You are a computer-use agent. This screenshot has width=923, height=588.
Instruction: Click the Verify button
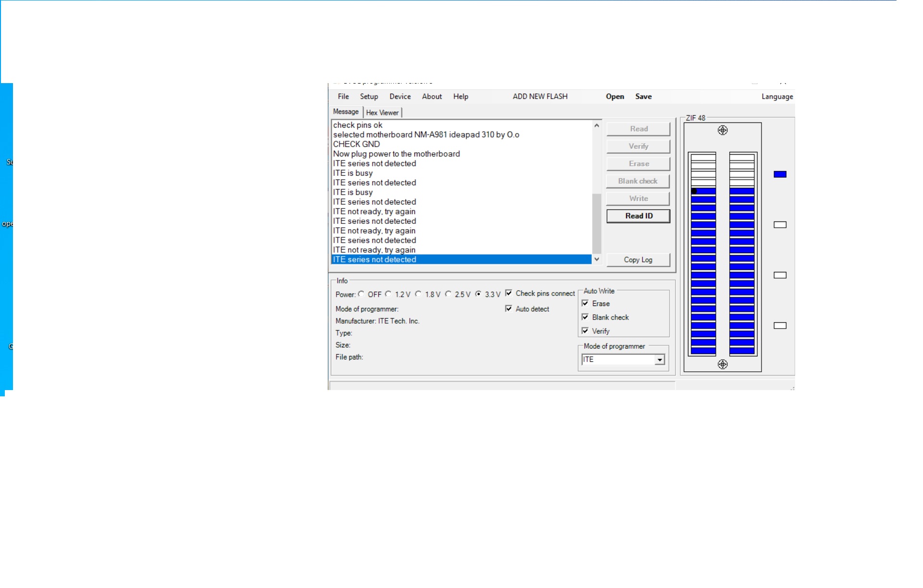[638, 146]
